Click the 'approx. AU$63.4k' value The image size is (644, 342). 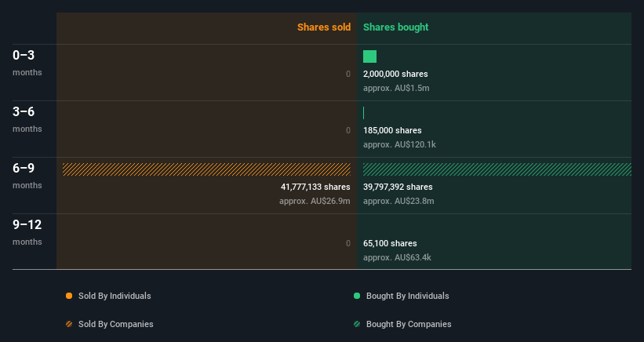point(397,257)
